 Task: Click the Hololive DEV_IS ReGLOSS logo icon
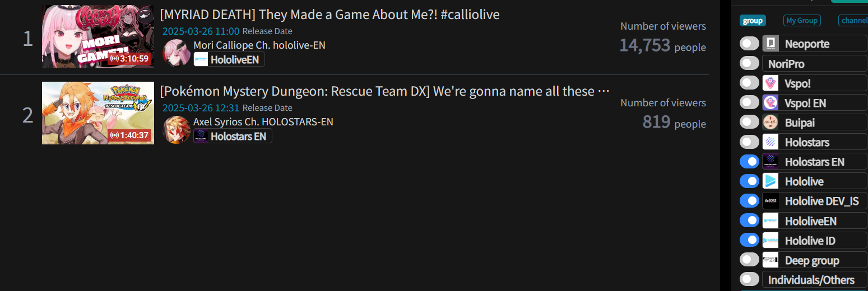(770, 201)
